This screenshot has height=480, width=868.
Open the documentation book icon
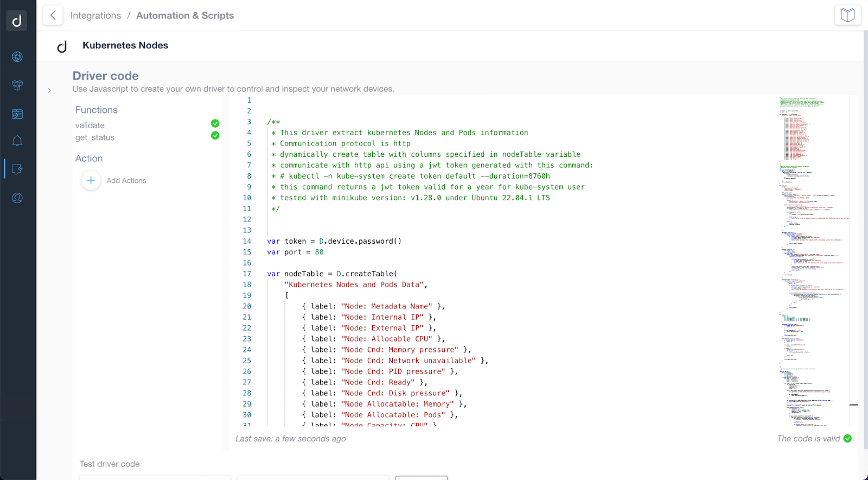pos(847,15)
